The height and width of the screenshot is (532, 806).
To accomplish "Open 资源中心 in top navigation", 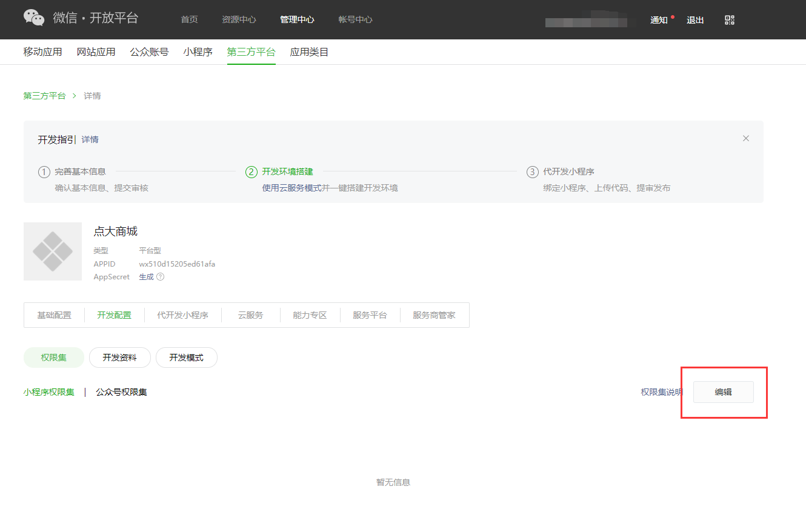I will click(x=239, y=19).
